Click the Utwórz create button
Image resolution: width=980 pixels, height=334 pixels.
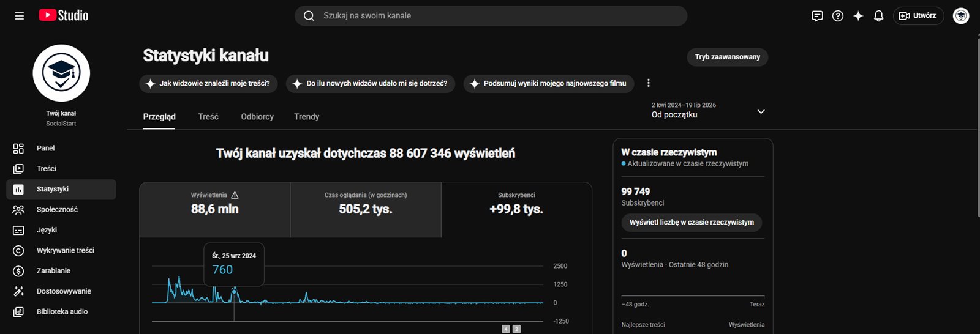pos(918,16)
